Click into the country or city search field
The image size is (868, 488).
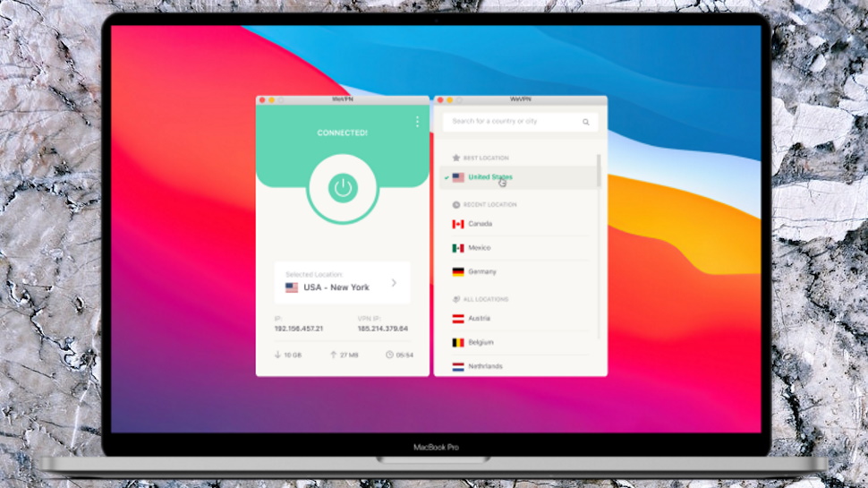[520, 121]
